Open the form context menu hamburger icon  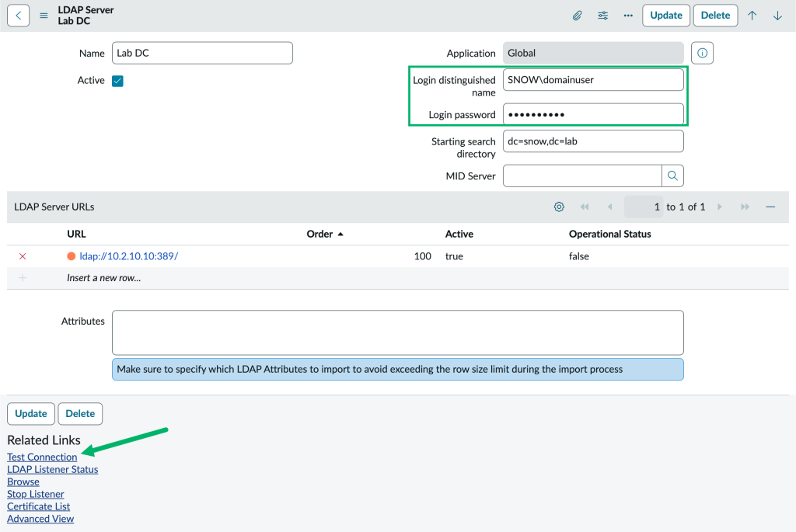(x=44, y=16)
